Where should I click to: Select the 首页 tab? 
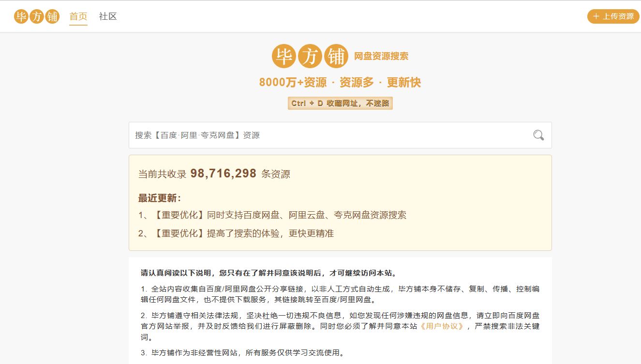click(78, 16)
